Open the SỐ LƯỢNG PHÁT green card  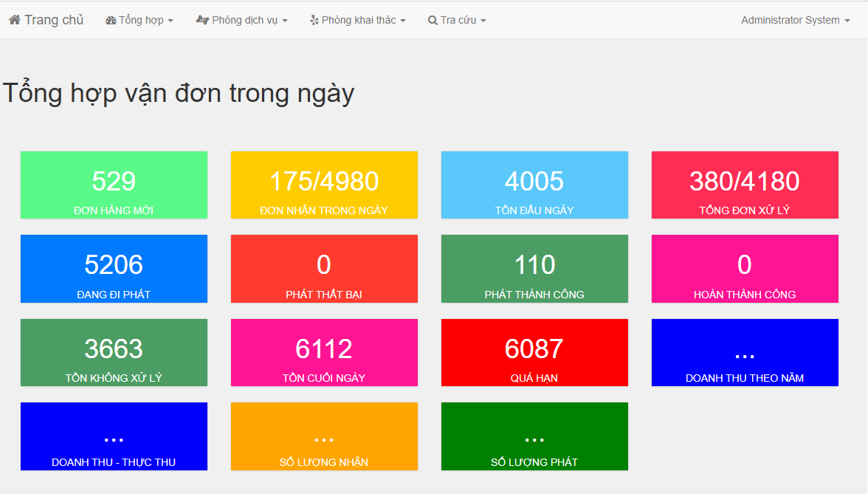pyautogui.click(x=534, y=436)
